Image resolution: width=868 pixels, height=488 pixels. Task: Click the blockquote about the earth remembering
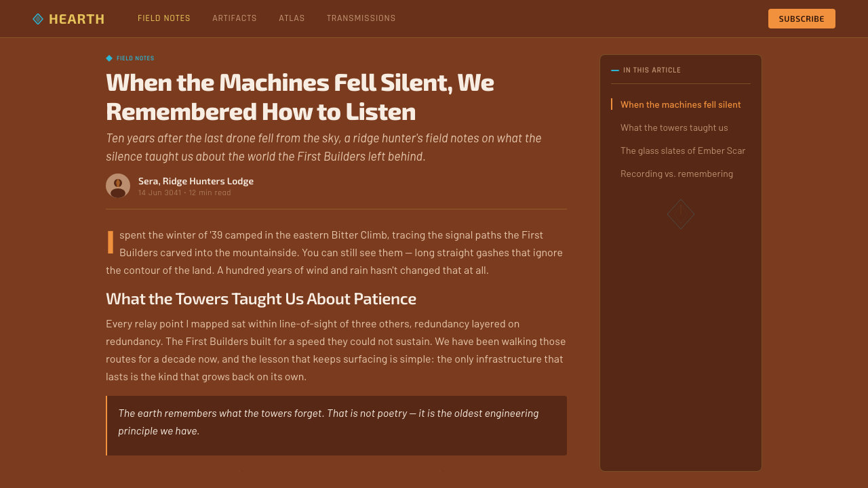coord(336,426)
